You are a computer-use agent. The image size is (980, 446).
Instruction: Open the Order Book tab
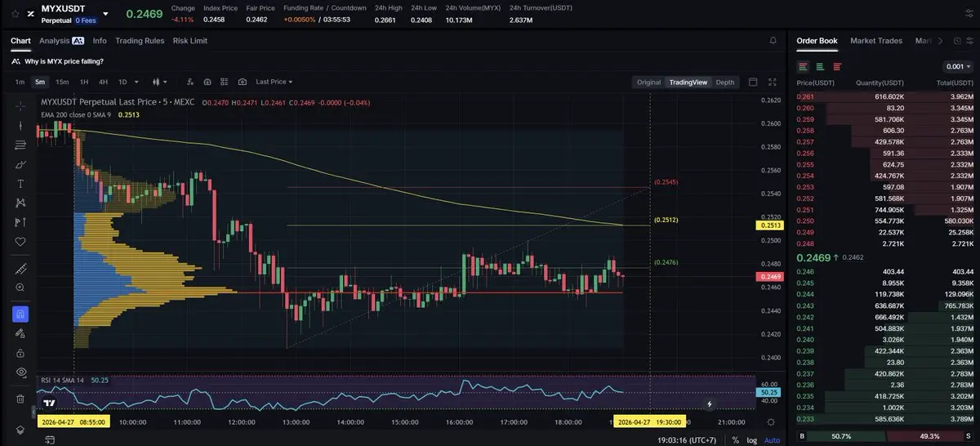pyautogui.click(x=817, y=41)
